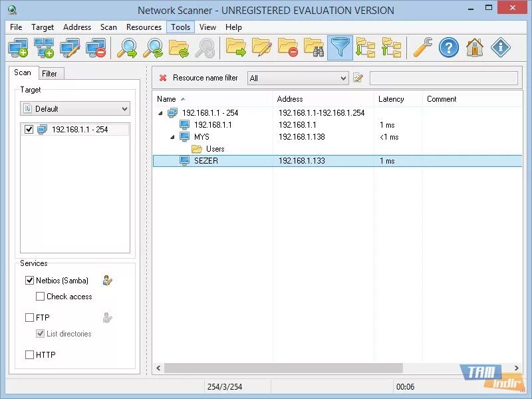Click the blue diamond about info icon
Viewport: 532px width, 399px height.
point(501,47)
